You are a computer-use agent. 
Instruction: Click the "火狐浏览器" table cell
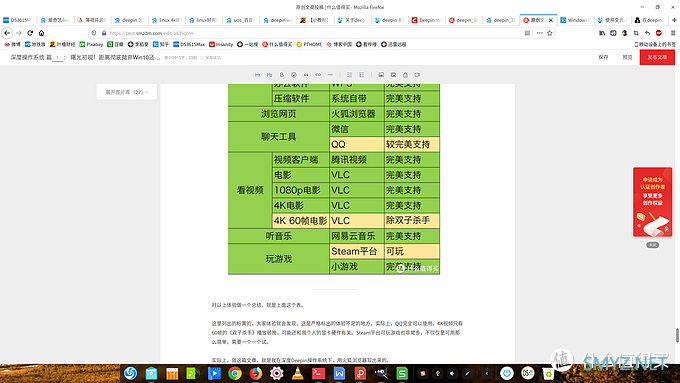click(357, 114)
